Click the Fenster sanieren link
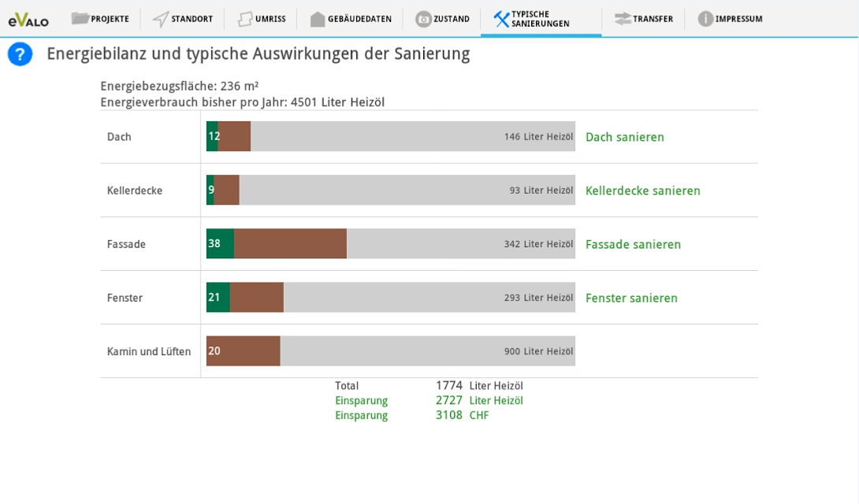The width and height of the screenshot is (859, 504). point(631,298)
